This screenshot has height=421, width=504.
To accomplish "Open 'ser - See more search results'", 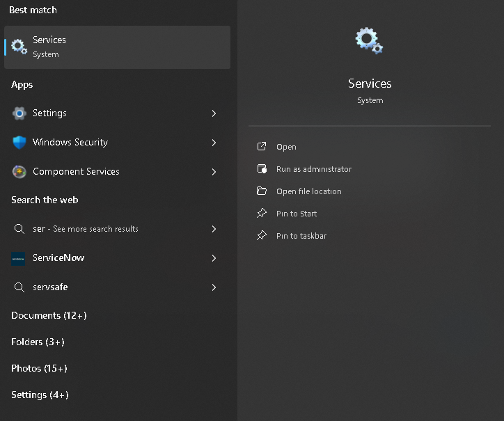I will 86,229.
